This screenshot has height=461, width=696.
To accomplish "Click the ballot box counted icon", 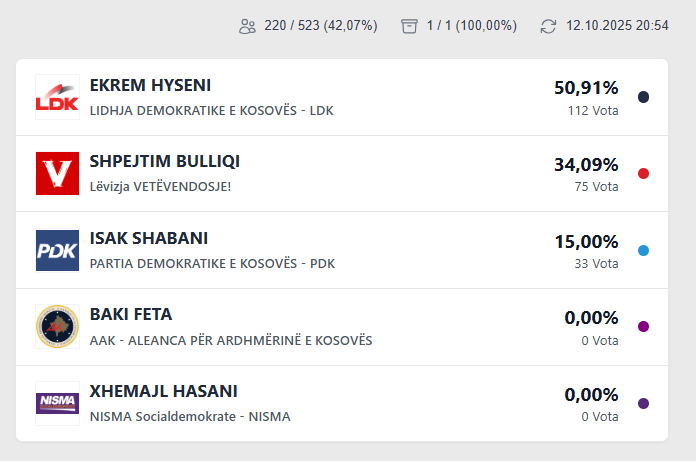I will pyautogui.click(x=408, y=26).
